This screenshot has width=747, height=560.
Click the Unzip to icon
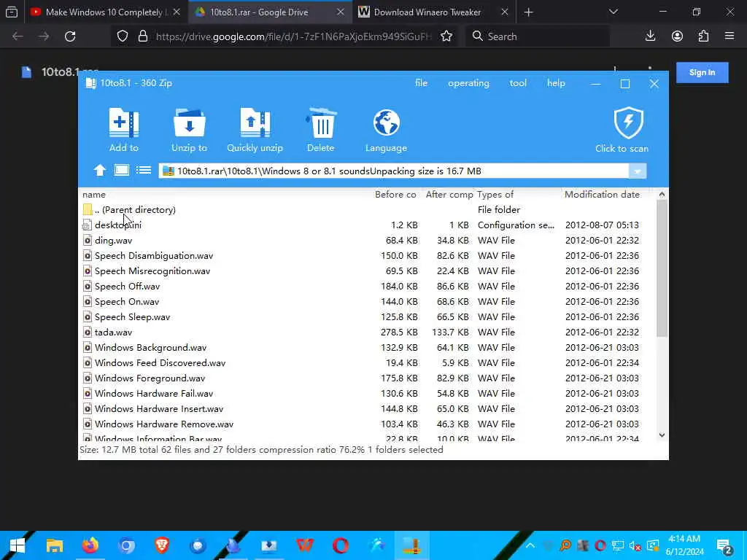pyautogui.click(x=189, y=122)
